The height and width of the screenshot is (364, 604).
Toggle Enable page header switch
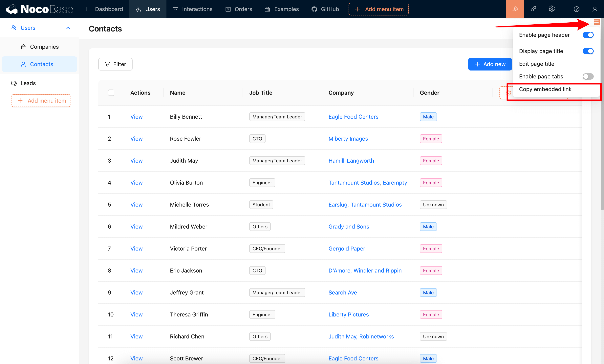coord(588,35)
